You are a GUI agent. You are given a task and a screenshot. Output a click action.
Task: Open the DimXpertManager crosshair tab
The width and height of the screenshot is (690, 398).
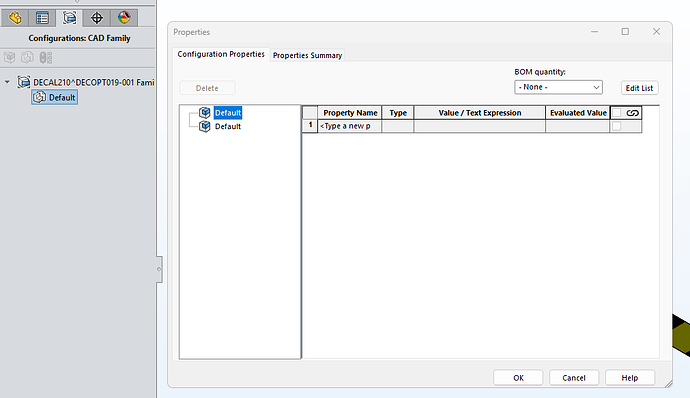click(x=97, y=18)
